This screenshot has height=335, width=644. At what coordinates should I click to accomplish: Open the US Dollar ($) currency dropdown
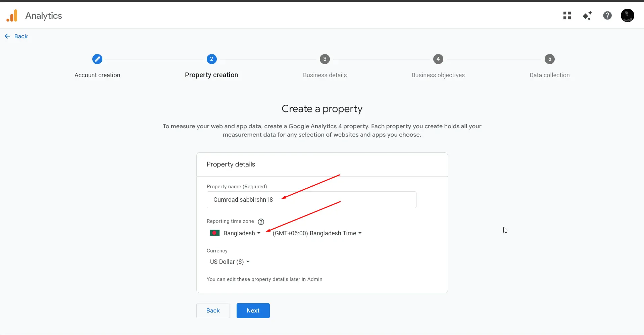(230, 262)
